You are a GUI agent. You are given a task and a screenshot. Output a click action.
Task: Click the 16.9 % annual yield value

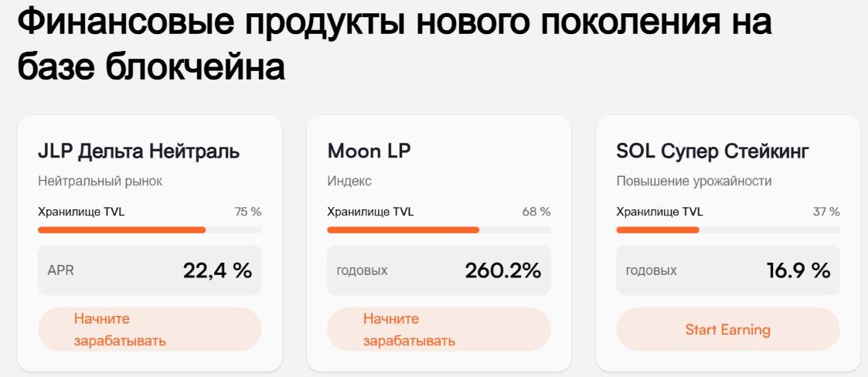[798, 270]
